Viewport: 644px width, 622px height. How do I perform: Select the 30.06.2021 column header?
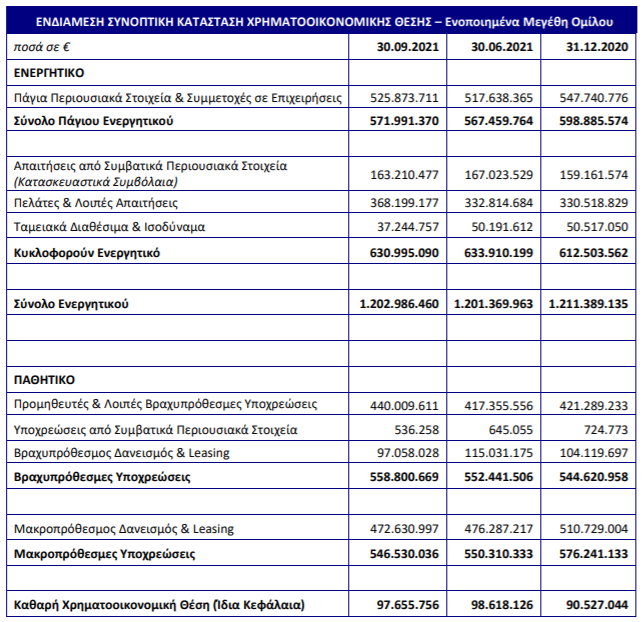click(495, 47)
